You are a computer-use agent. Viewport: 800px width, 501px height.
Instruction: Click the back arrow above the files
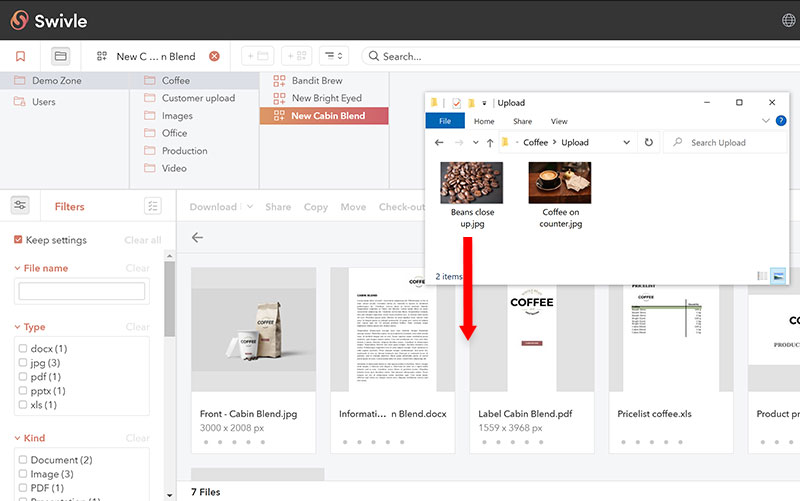(197, 237)
